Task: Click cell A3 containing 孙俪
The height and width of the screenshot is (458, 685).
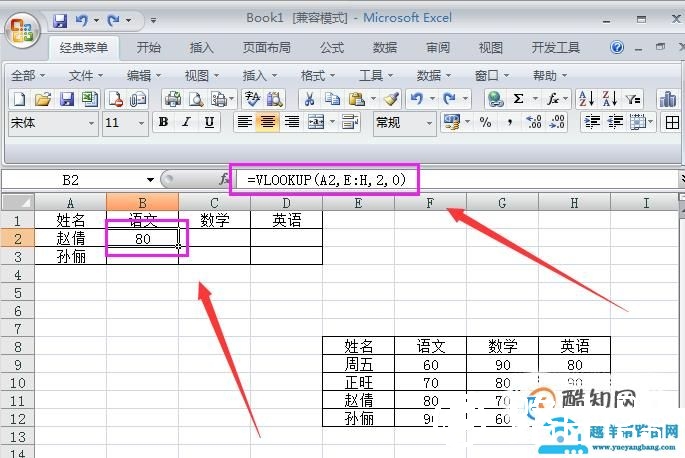Action: 71,256
